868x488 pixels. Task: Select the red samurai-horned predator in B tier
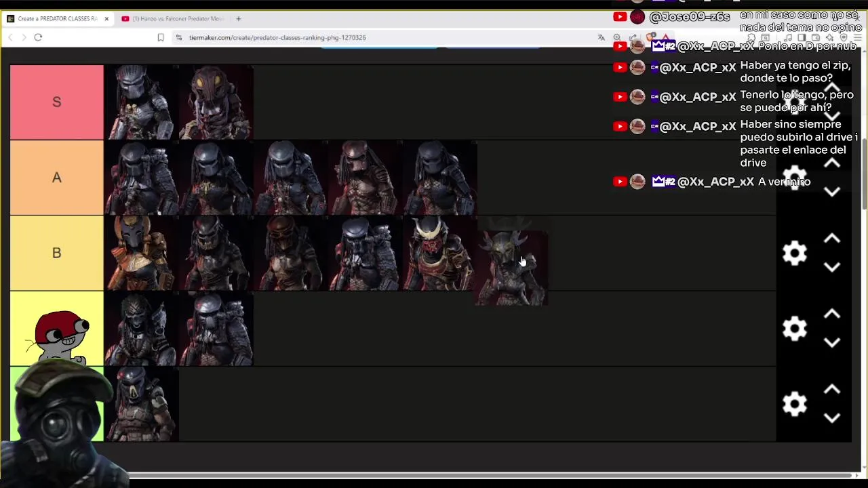(x=439, y=253)
